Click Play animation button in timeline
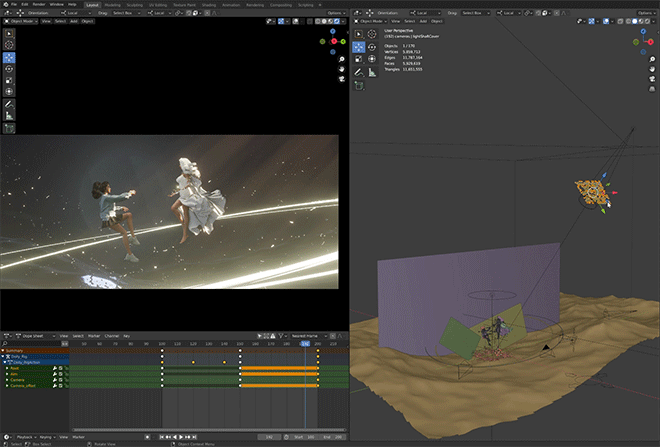 181,437
